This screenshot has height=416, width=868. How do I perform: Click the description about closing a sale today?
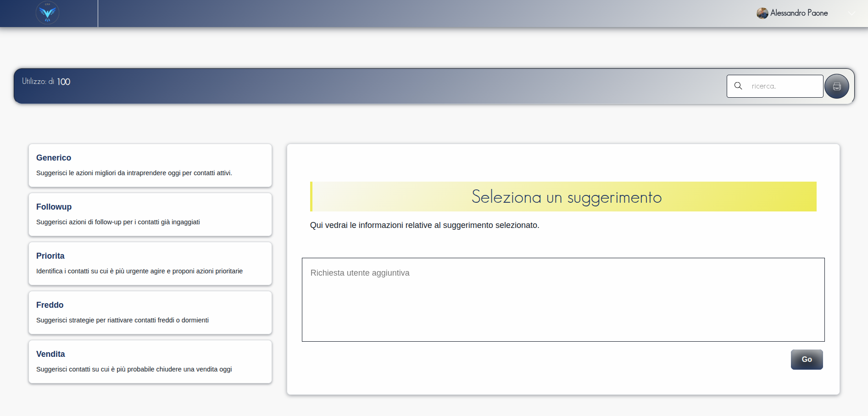[134, 369]
